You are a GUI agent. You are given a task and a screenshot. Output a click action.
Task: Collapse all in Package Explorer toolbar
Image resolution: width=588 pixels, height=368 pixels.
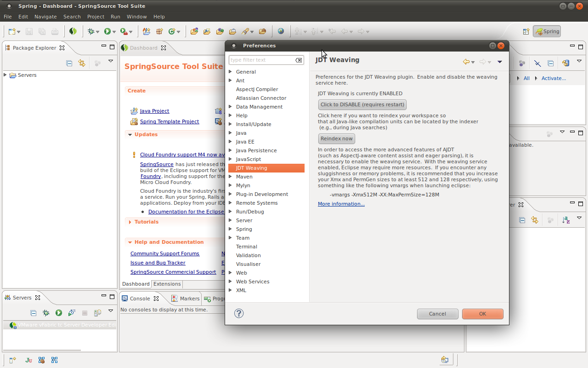pyautogui.click(x=69, y=63)
